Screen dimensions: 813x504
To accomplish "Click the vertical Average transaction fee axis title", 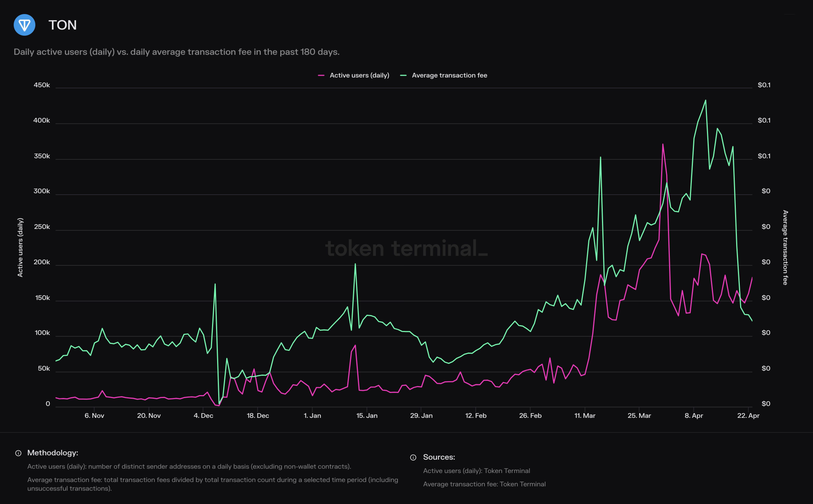I will 785,247.
